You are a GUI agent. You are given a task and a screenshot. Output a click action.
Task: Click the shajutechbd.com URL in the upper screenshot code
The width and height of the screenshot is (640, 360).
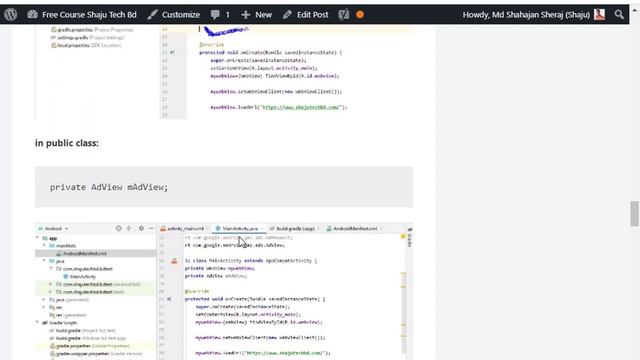[301, 107]
